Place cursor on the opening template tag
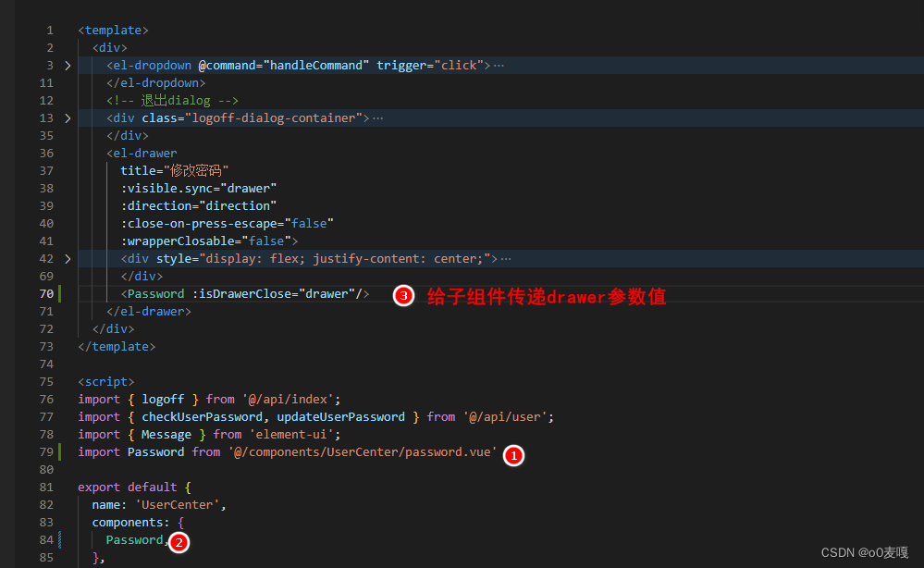The height and width of the screenshot is (568, 924). point(113,30)
